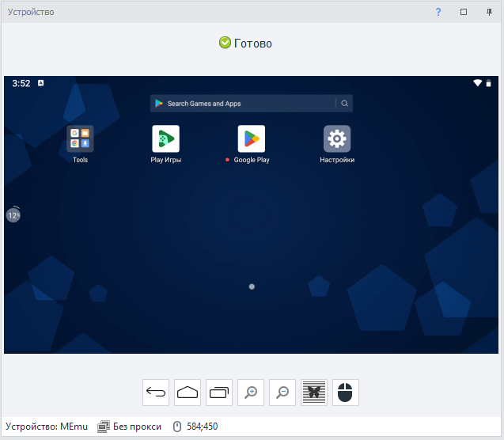Zoom out of the device screen
504x440 pixels.
[x=282, y=393]
